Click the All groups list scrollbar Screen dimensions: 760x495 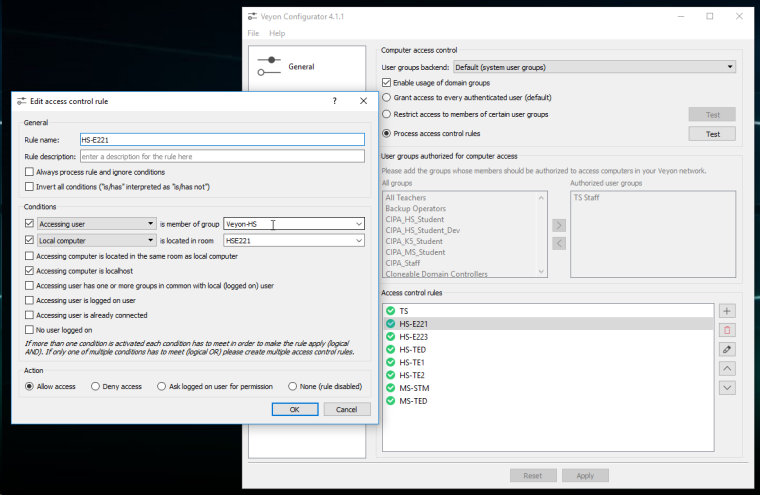(541, 234)
